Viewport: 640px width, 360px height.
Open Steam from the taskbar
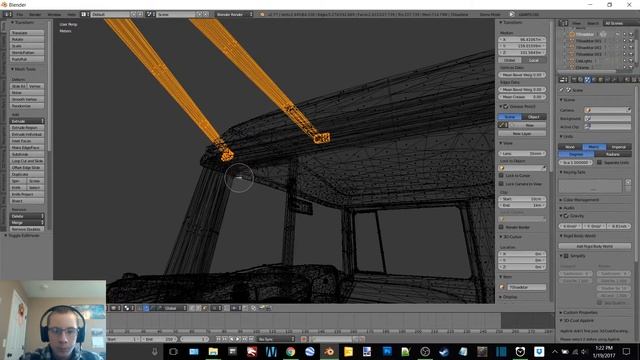point(444,351)
